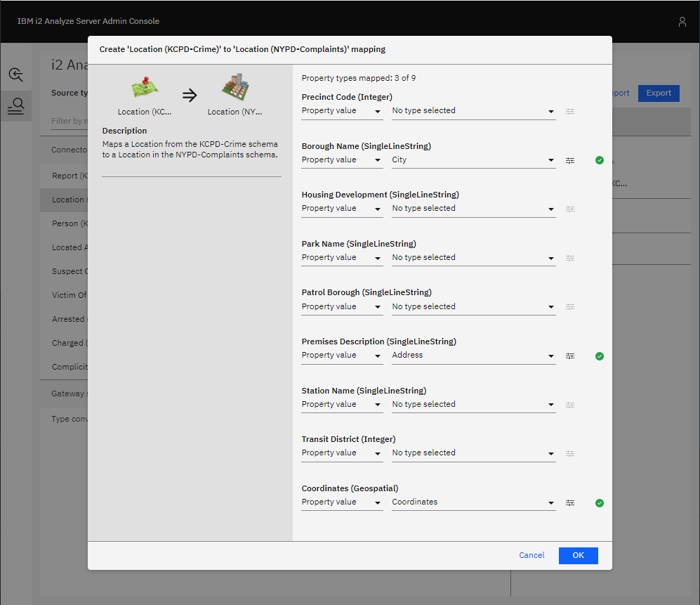Viewport: 700px width, 605px height.
Task: Open settings icon for Premises Description mapping
Action: point(570,356)
